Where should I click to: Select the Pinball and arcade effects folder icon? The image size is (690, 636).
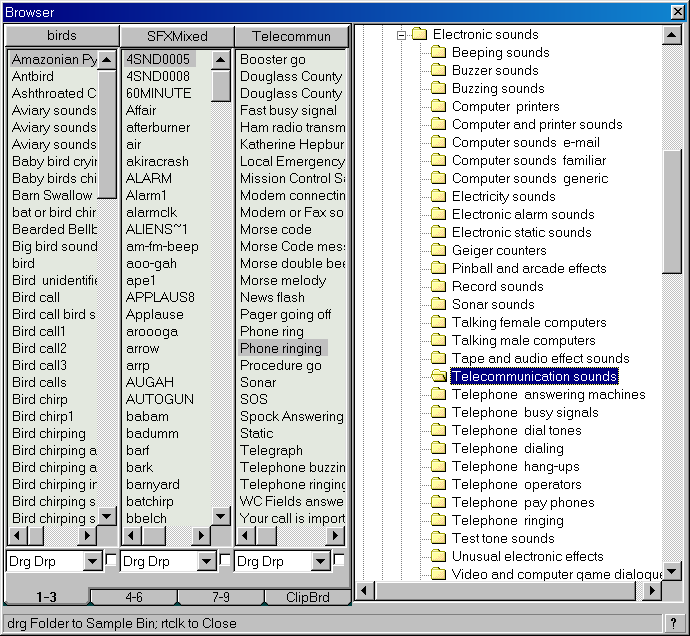[x=438, y=269]
